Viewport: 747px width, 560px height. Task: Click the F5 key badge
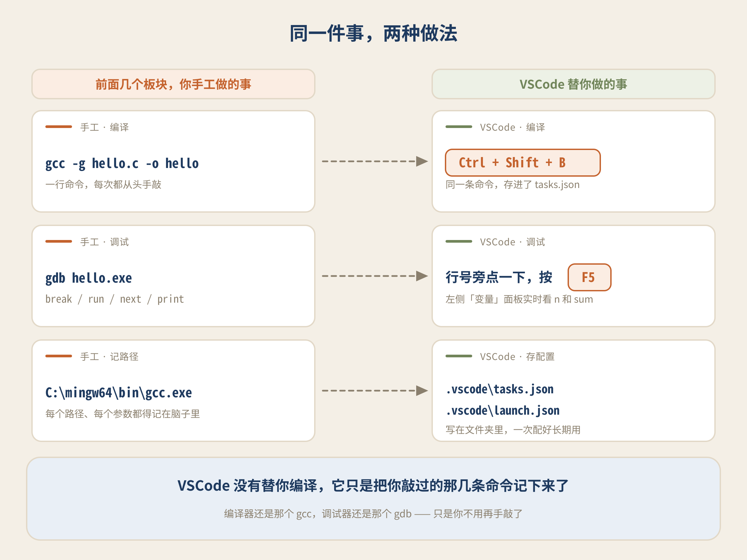click(x=589, y=277)
